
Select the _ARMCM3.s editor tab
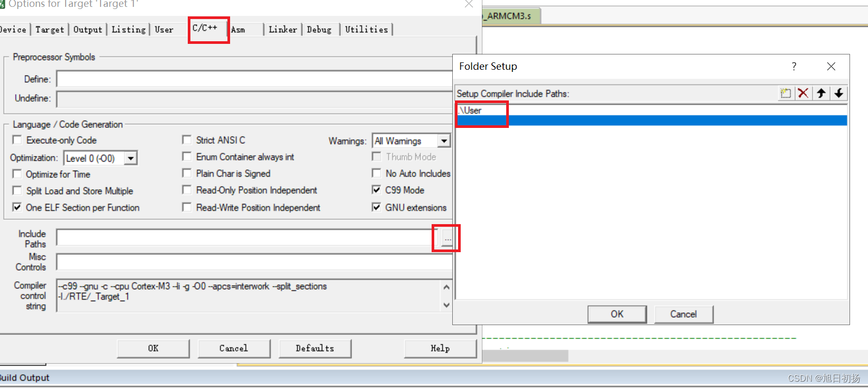(510, 16)
